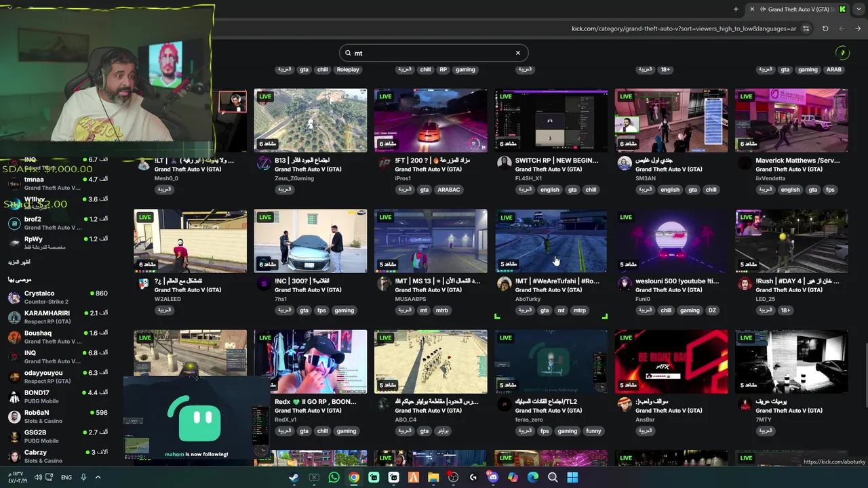The height and width of the screenshot is (488, 868).
Task: Open the feras_zero channel link
Action: pyautogui.click(x=529, y=420)
